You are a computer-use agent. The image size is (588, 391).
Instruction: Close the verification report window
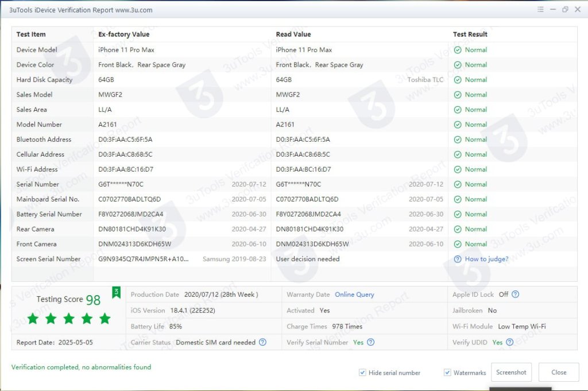pyautogui.click(x=578, y=9)
